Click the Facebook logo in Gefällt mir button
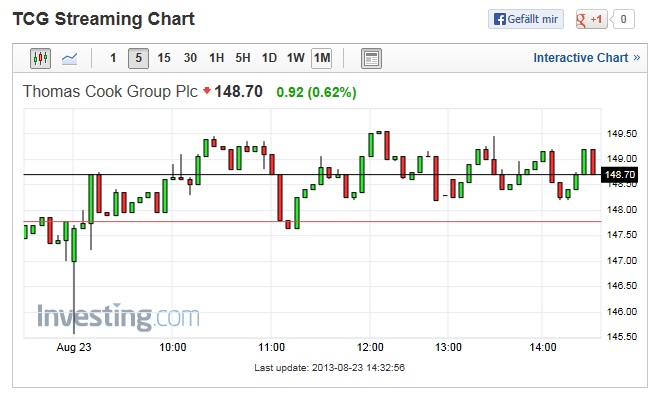 (x=500, y=19)
